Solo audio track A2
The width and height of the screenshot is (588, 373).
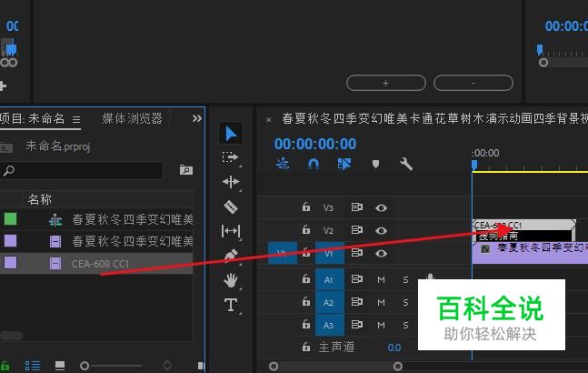(x=405, y=302)
